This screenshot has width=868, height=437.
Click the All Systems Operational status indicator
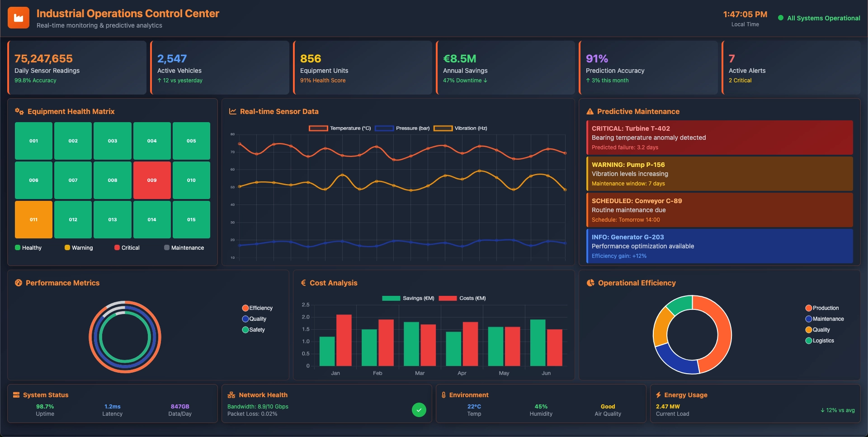tap(819, 18)
